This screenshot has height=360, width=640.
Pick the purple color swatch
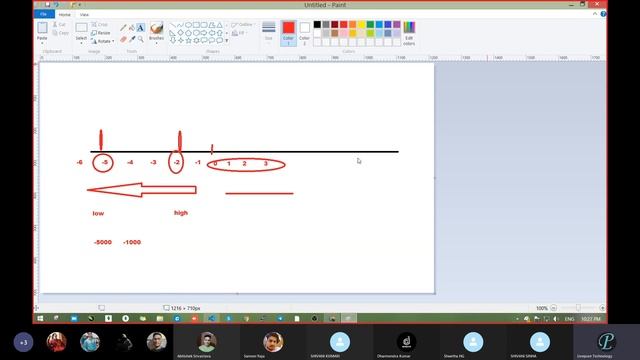point(397,24)
